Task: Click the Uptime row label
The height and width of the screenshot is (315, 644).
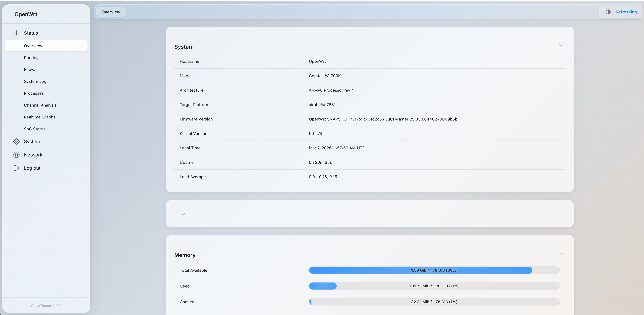Action: click(187, 162)
